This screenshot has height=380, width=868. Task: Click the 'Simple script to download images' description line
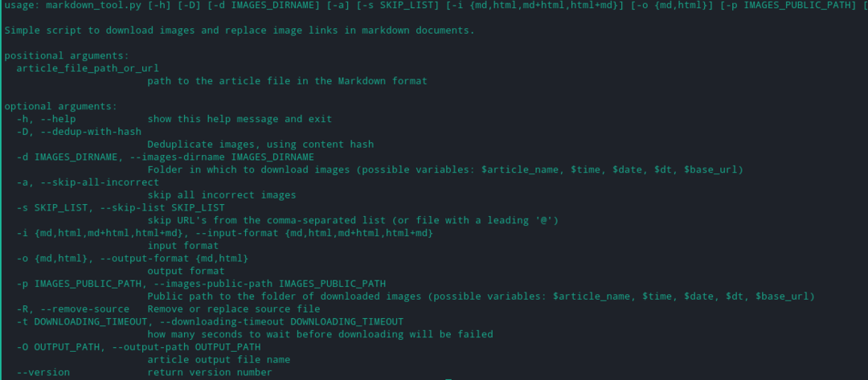[240, 31]
